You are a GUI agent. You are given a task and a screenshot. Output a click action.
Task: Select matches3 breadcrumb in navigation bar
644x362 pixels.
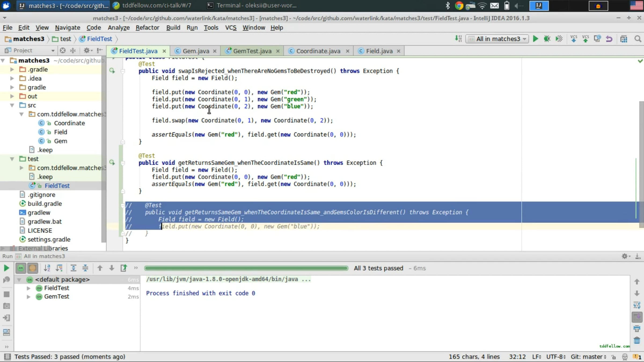click(x=24, y=39)
